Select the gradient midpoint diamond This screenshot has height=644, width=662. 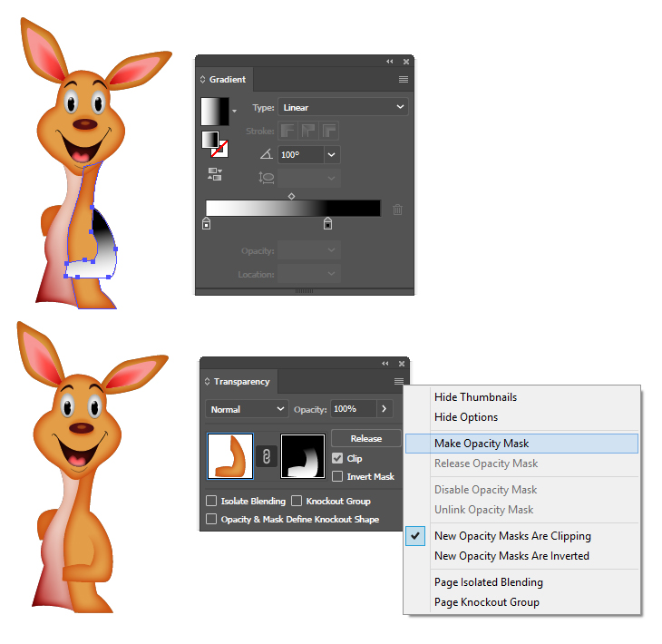tap(291, 196)
